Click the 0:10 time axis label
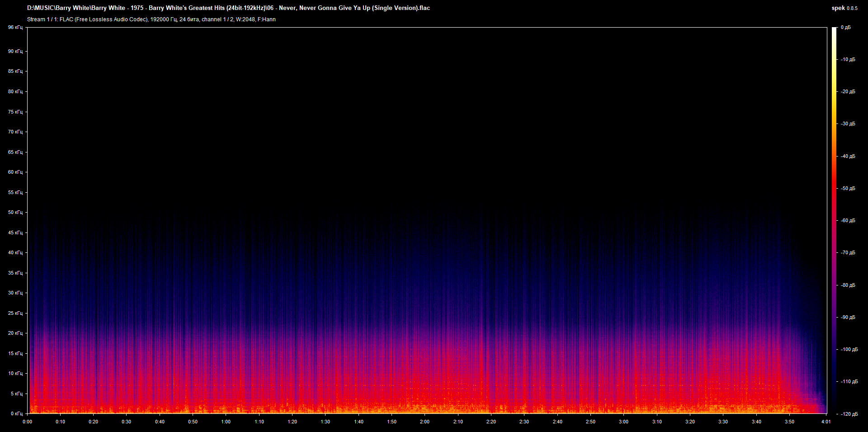868x432 pixels. (60, 422)
